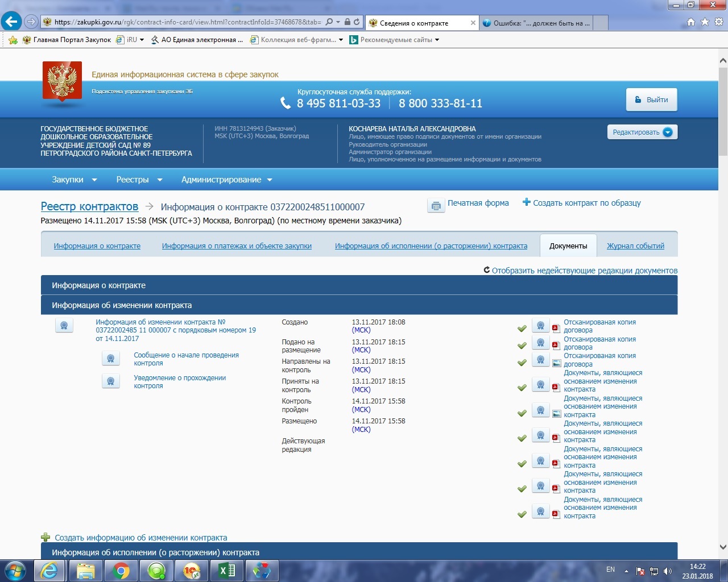Image resolution: width=728 pixels, height=582 pixels.
Task: Expand Информация об исполнении (о расторжении) контракта section bar
Action: 359,552
